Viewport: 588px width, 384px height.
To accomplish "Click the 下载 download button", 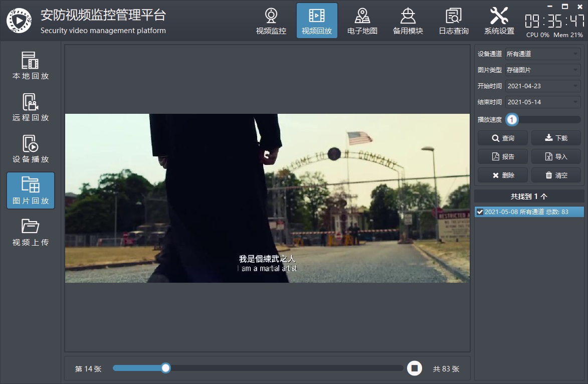I will click(556, 138).
